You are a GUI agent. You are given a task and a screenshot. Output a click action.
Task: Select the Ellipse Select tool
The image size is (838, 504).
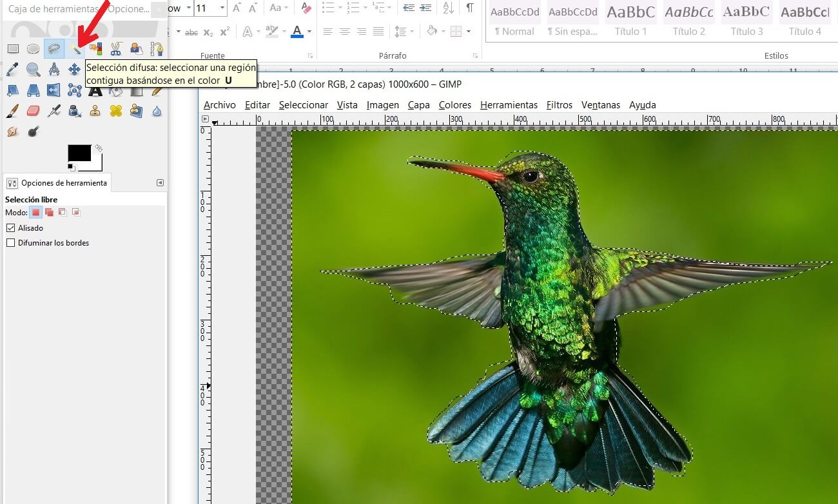click(33, 49)
